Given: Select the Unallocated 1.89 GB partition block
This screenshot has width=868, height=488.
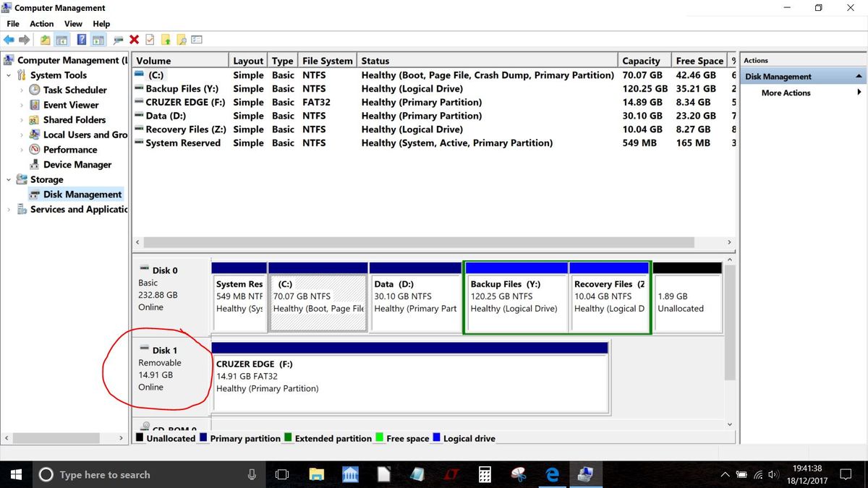Looking at the screenshot, I should (687, 302).
